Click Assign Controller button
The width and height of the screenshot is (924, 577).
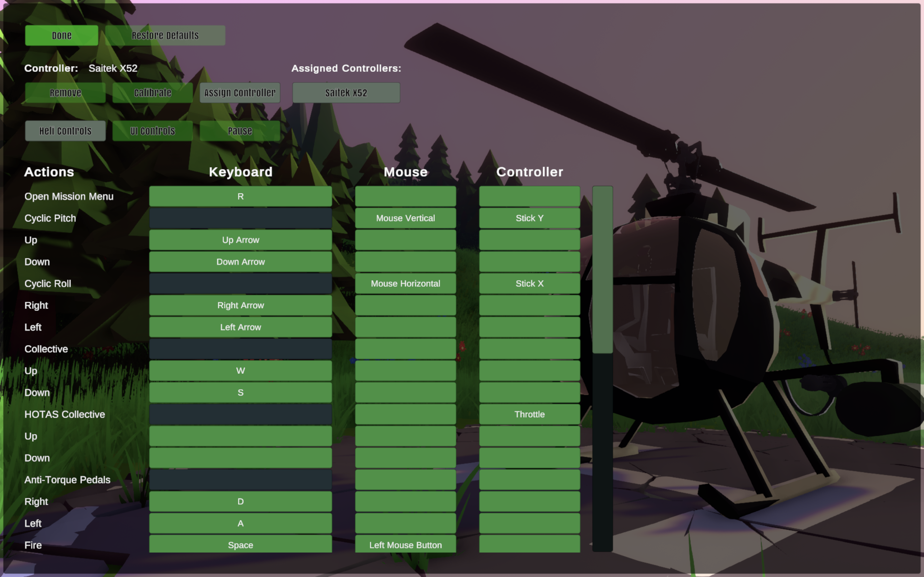coord(240,93)
